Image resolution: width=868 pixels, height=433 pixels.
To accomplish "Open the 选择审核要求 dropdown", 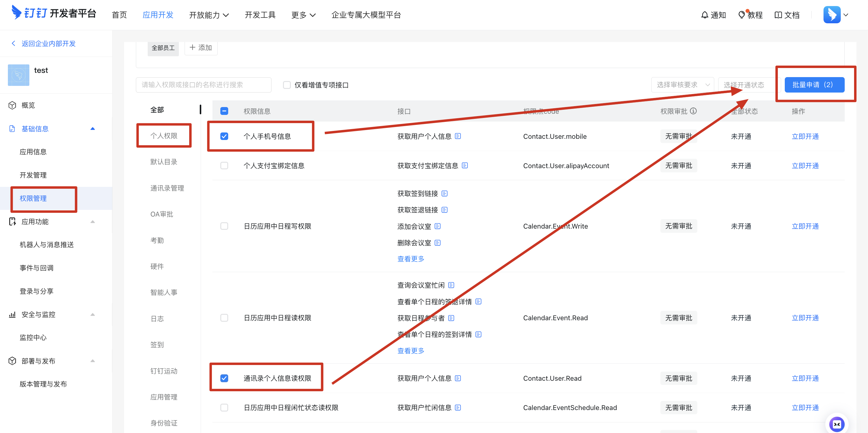I will [682, 85].
